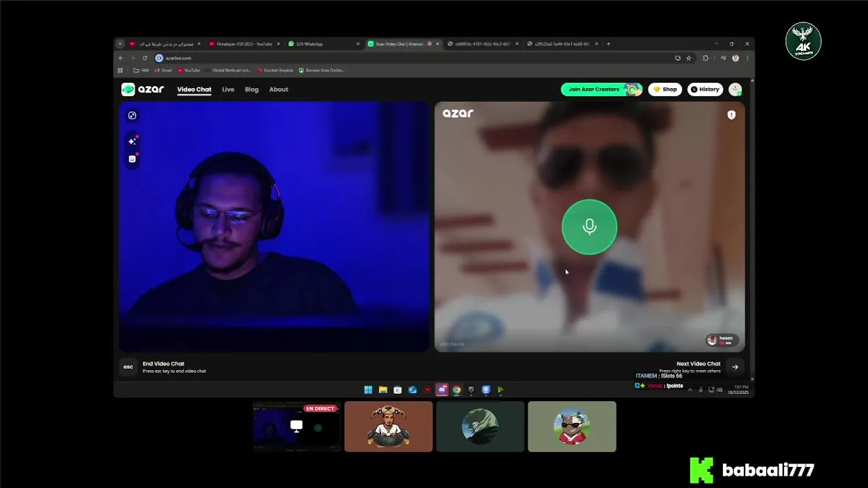
Task: Open the Extensions puzzle icon
Action: [705, 58]
